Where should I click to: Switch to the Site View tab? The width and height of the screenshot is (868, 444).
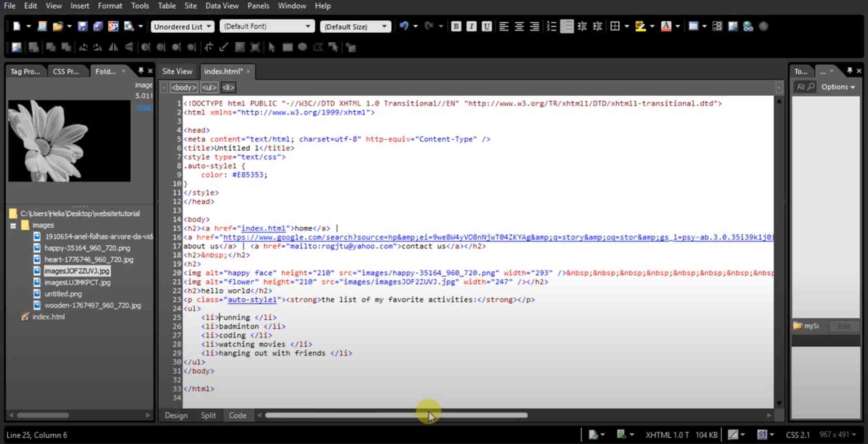pos(177,71)
